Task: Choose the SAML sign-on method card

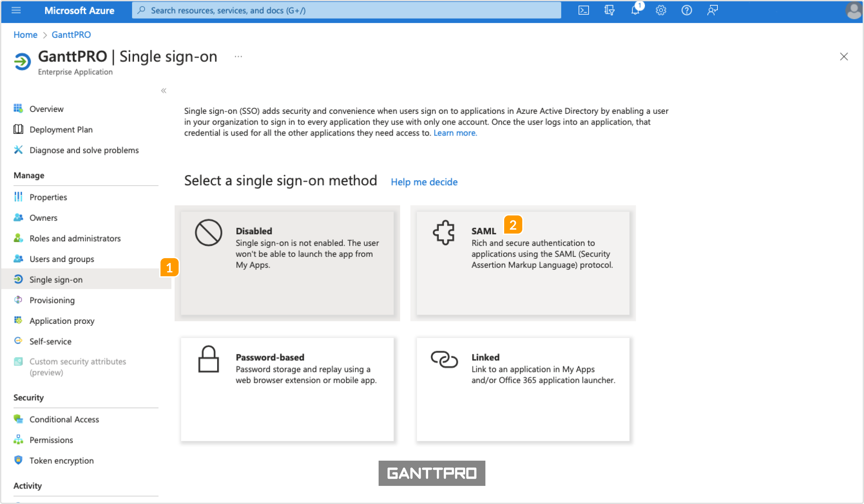Action: click(x=523, y=263)
